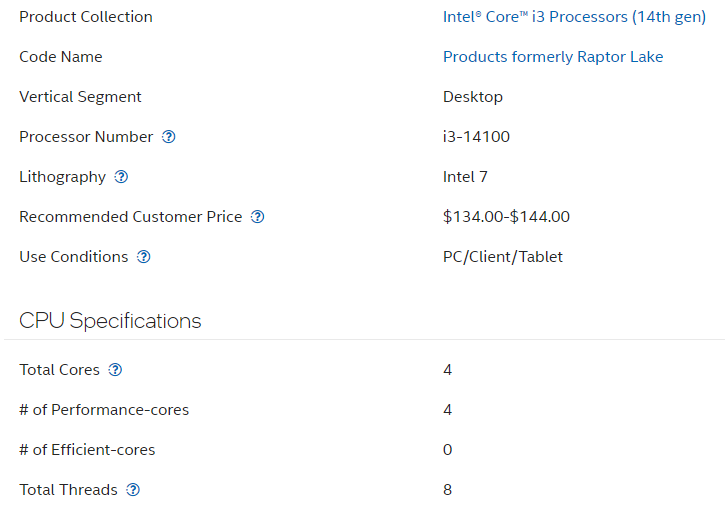Click the Intel 7 lithography value
725x507 pixels.
tap(465, 177)
